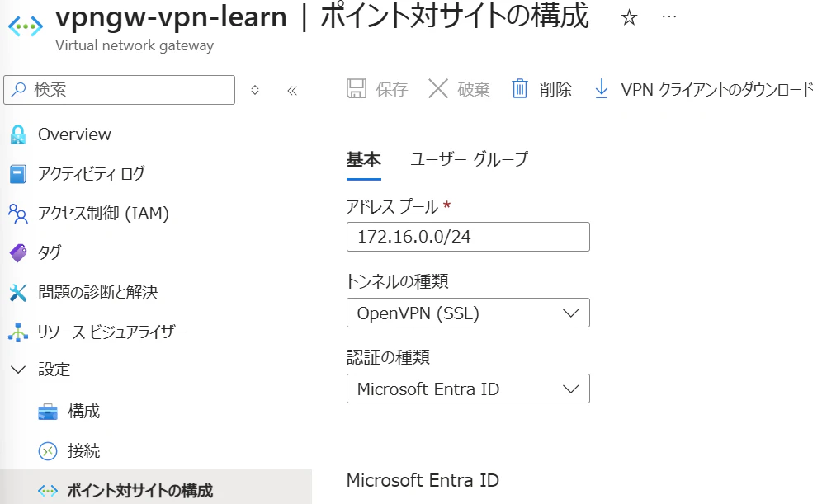The width and height of the screenshot is (822, 504).
Task: Click the 接続 connection icon
Action: pyautogui.click(x=48, y=451)
